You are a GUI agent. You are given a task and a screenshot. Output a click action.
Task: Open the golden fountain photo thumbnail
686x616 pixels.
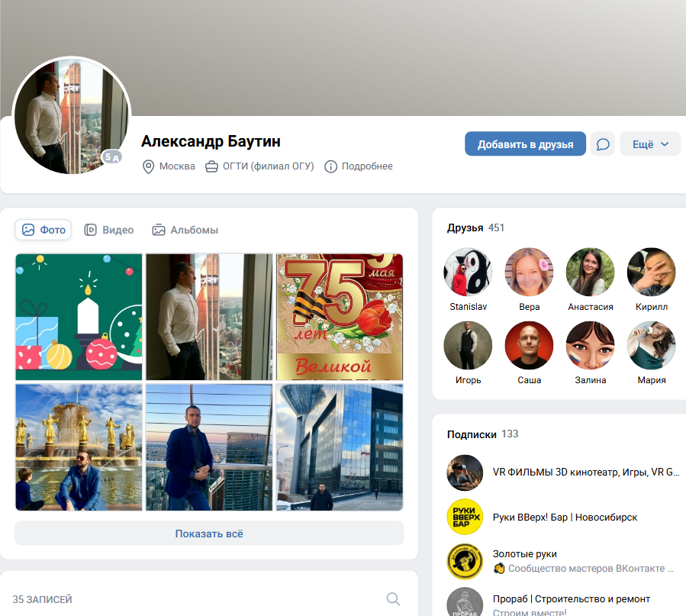point(79,447)
